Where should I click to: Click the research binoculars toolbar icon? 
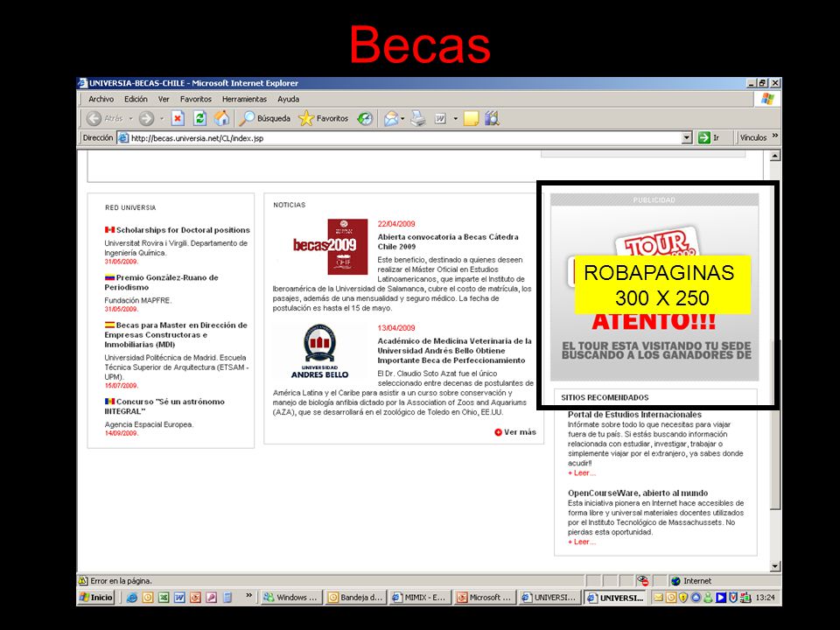point(493,118)
